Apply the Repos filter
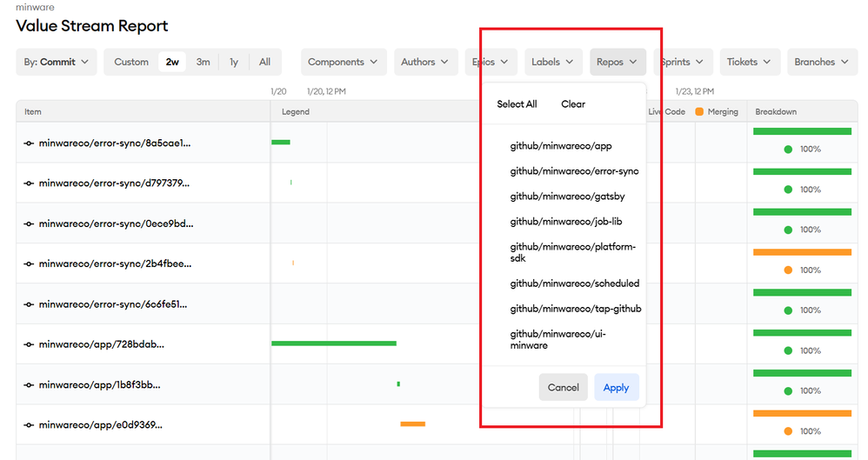The image size is (868, 460). coord(616,388)
